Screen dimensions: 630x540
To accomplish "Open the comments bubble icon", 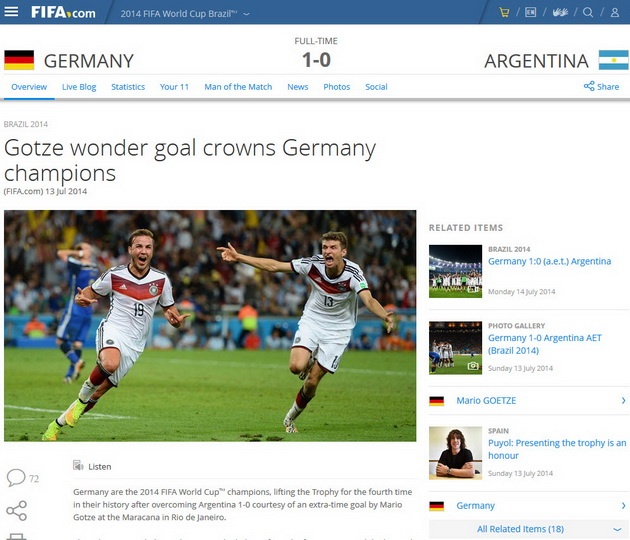I will (16, 477).
